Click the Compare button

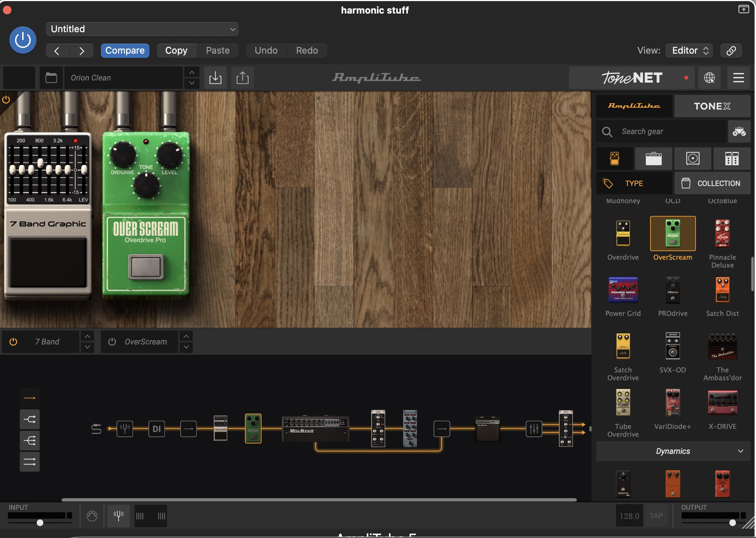point(125,50)
